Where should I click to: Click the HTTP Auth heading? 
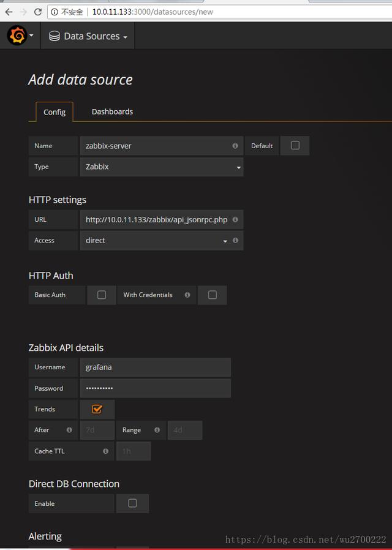tap(51, 276)
